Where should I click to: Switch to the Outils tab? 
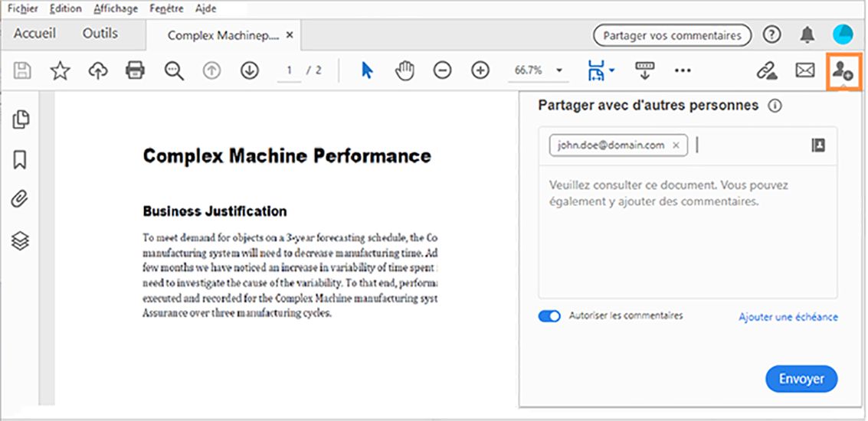(x=100, y=34)
